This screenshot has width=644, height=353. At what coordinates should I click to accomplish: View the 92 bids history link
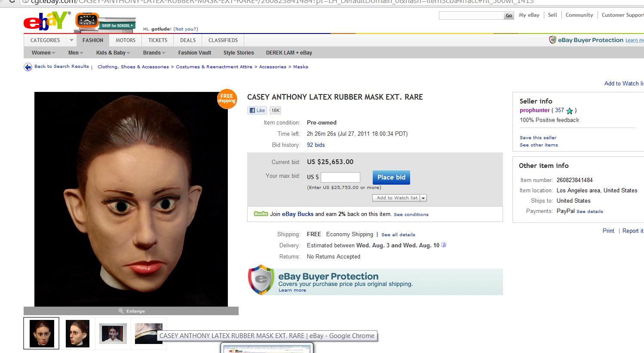[x=316, y=145]
